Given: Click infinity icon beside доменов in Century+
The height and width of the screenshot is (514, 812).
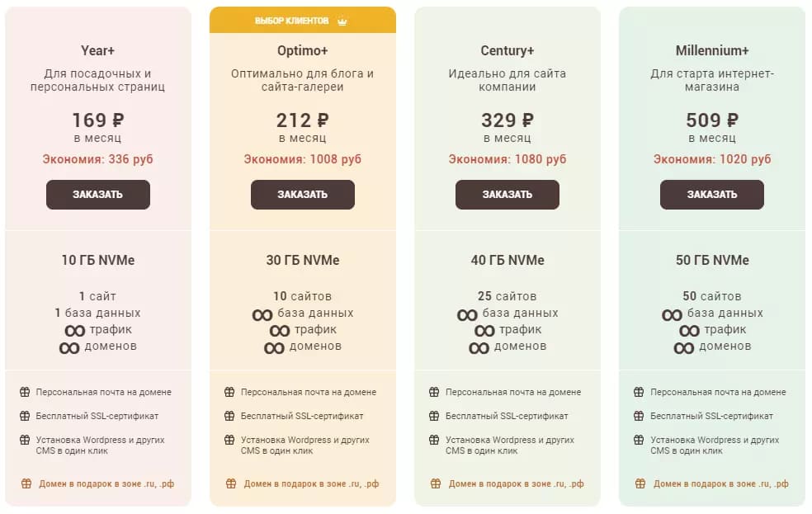Looking at the screenshot, I should tap(479, 348).
